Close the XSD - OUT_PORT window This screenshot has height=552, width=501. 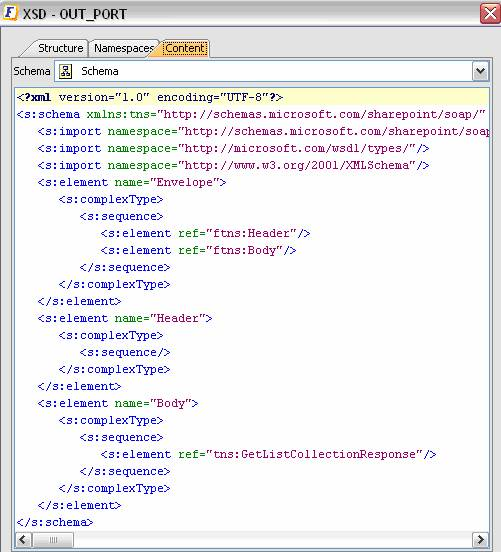[490, 14]
